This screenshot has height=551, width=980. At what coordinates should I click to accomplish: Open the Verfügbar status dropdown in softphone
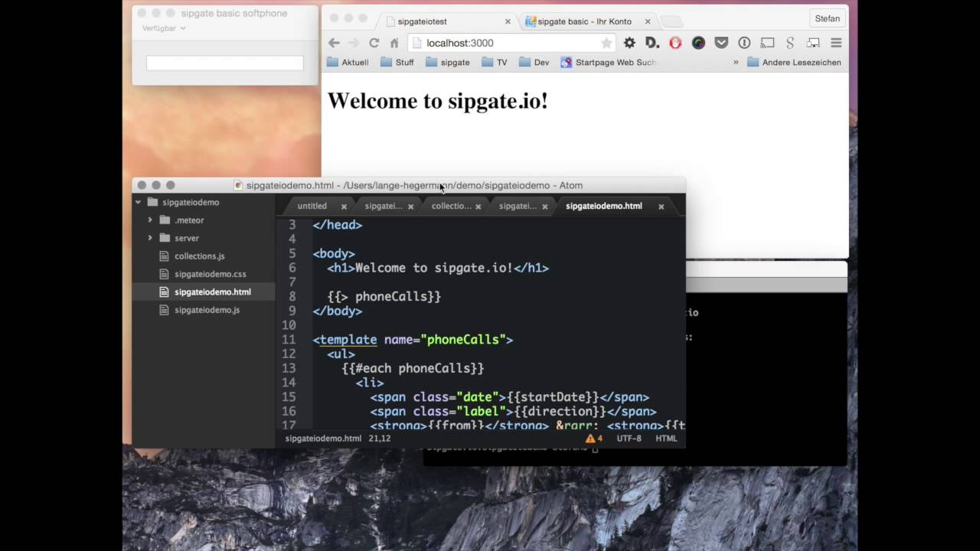click(164, 28)
